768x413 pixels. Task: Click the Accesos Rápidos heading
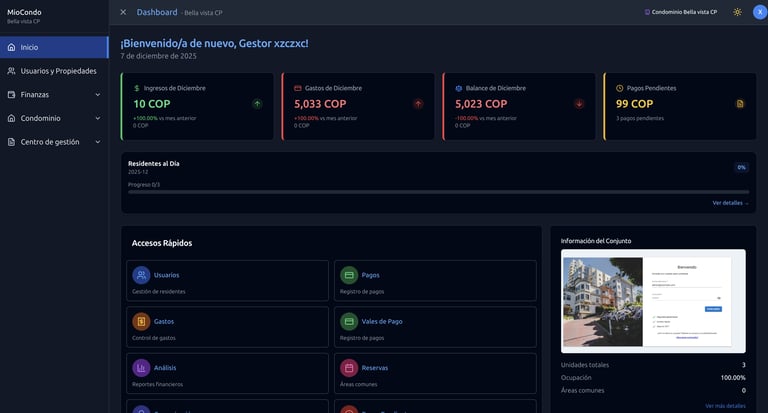pos(162,243)
